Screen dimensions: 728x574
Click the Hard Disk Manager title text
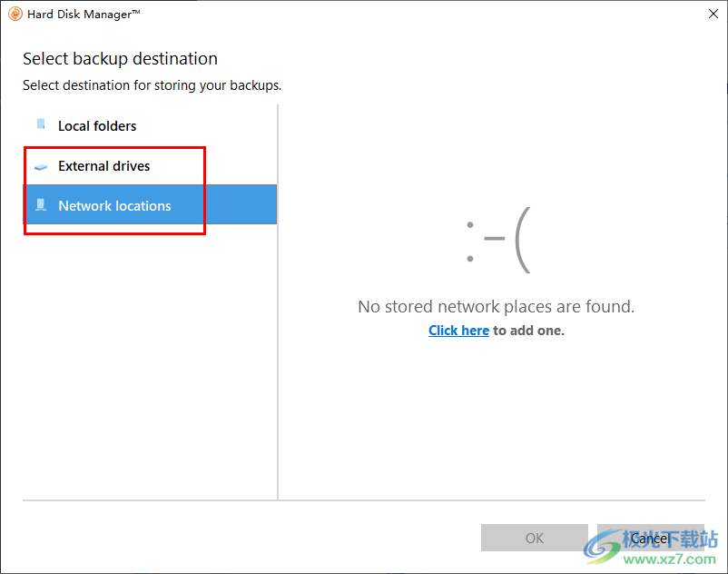tap(84, 15)
